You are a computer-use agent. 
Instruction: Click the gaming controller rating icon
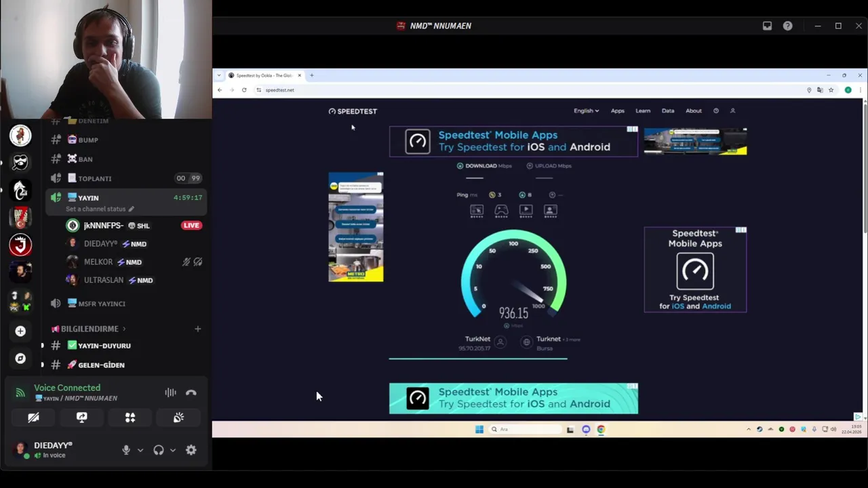coord(501,211)
